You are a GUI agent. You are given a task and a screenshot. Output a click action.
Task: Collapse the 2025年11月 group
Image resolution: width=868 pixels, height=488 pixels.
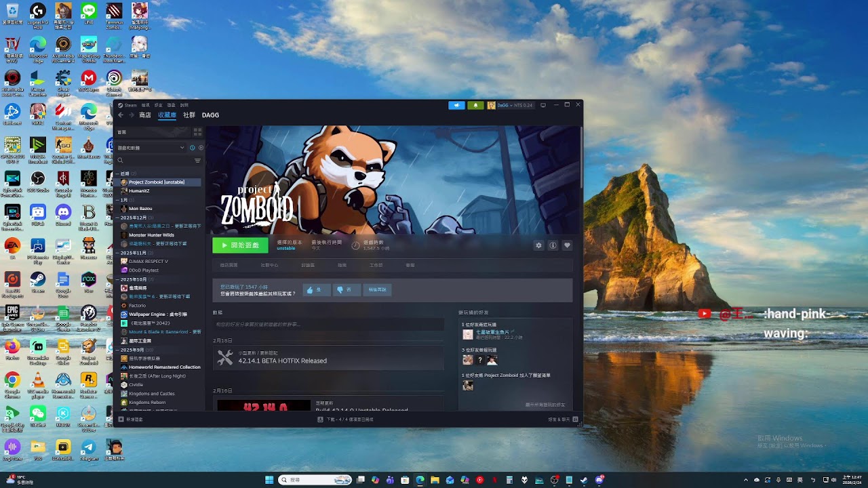point(117,253)
